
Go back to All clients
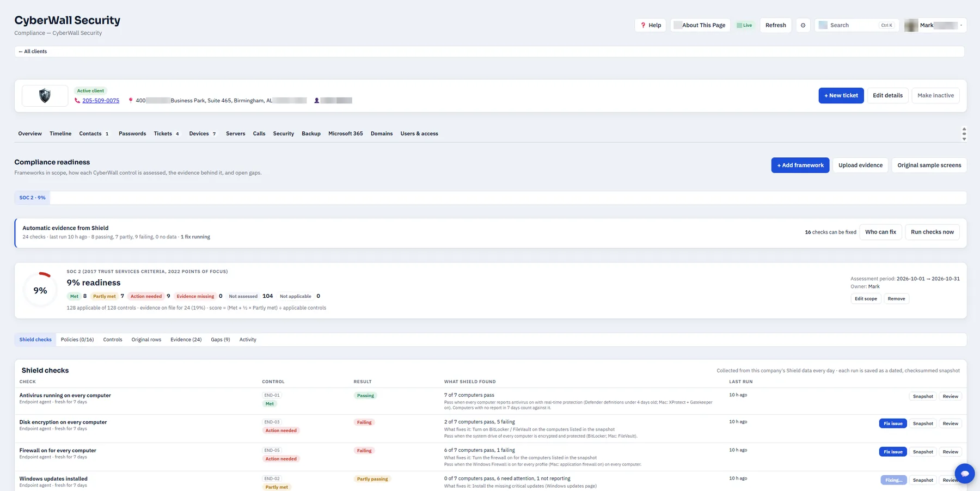coord(33,52)
